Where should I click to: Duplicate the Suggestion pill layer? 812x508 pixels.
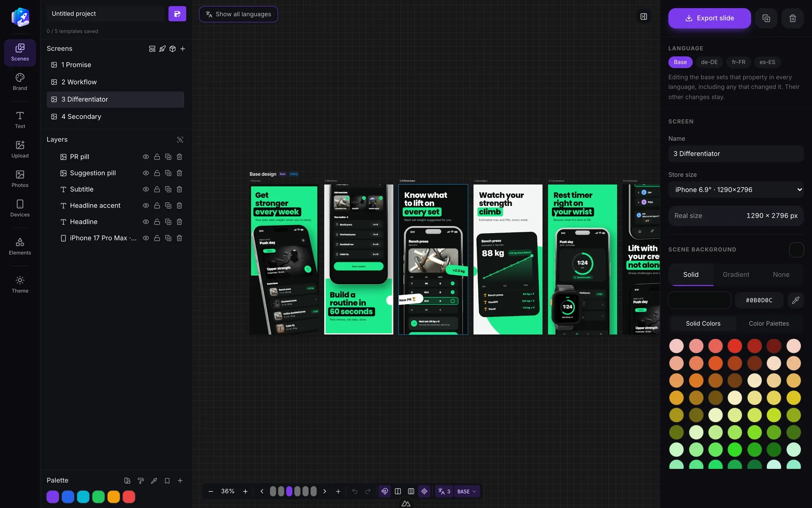168,173
